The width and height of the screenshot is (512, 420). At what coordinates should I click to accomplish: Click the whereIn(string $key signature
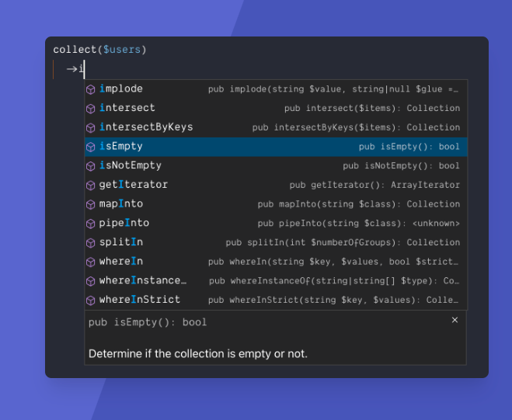[x=333, y=262]
